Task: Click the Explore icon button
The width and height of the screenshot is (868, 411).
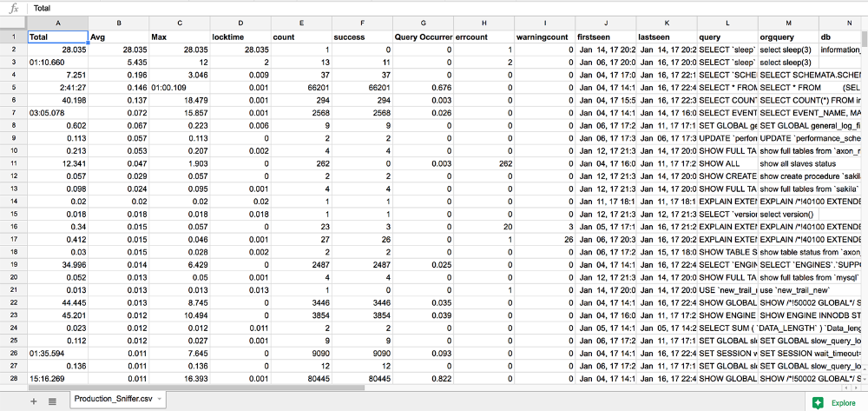Action: (819, 402)
